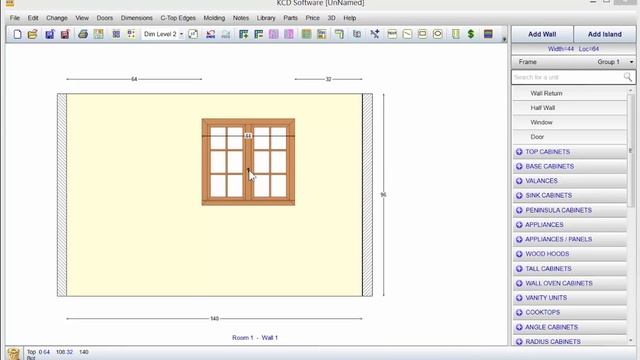Click the yellow door panel icon

pos(456,34)
